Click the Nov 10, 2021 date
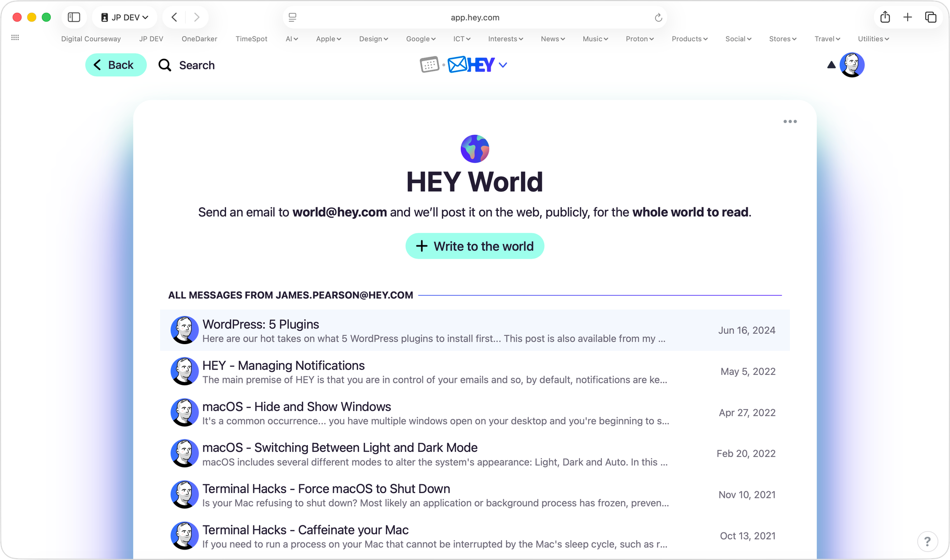950x560 pixels. [x=747, y=495]
